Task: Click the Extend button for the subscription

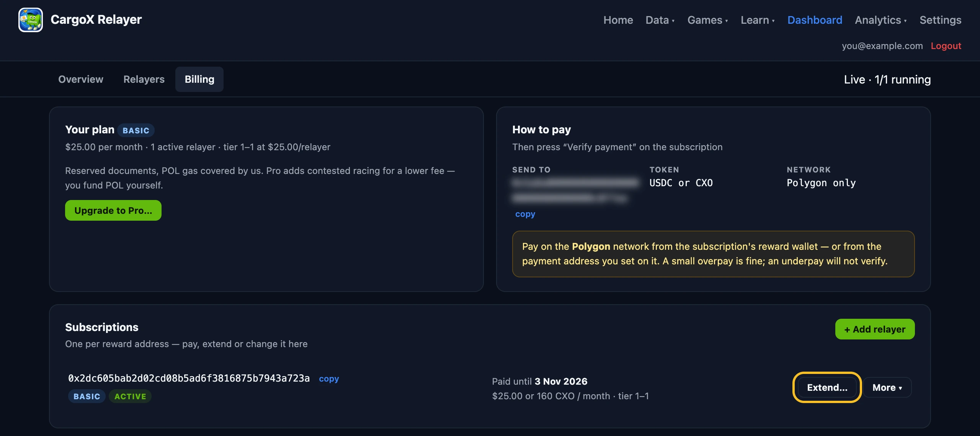Action: (827, 387)
